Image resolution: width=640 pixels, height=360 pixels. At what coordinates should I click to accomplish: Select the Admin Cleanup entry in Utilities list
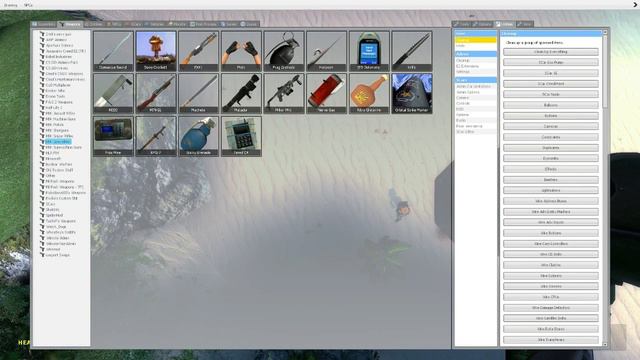pyautogui.click(x=476, y=60)
